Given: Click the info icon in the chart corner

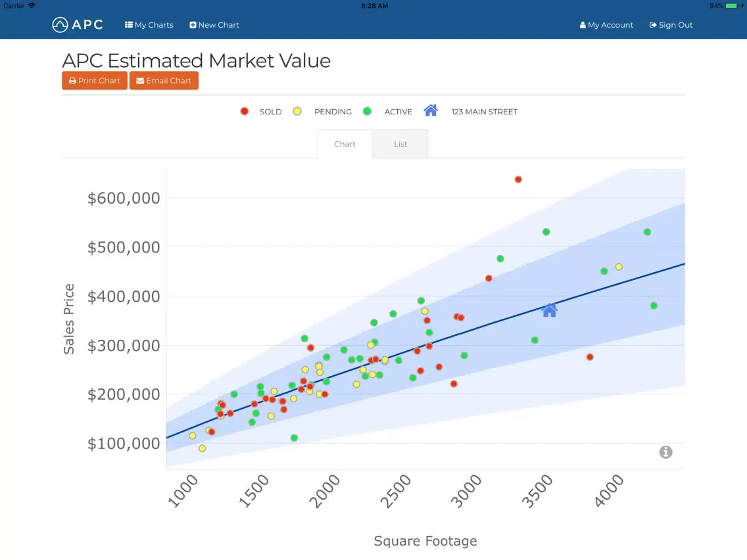Looking at the screenshot, I should pos(665,452).
